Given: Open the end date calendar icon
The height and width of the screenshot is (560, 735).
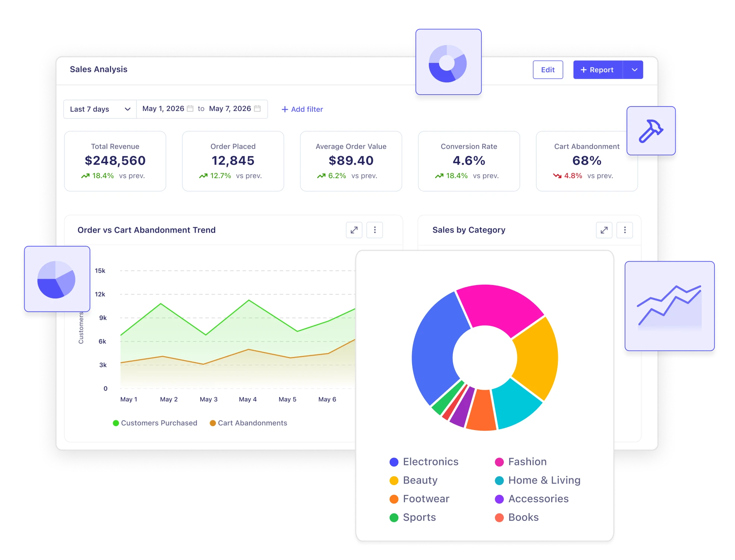Looking at the screenshot, I should pos(257,108).
